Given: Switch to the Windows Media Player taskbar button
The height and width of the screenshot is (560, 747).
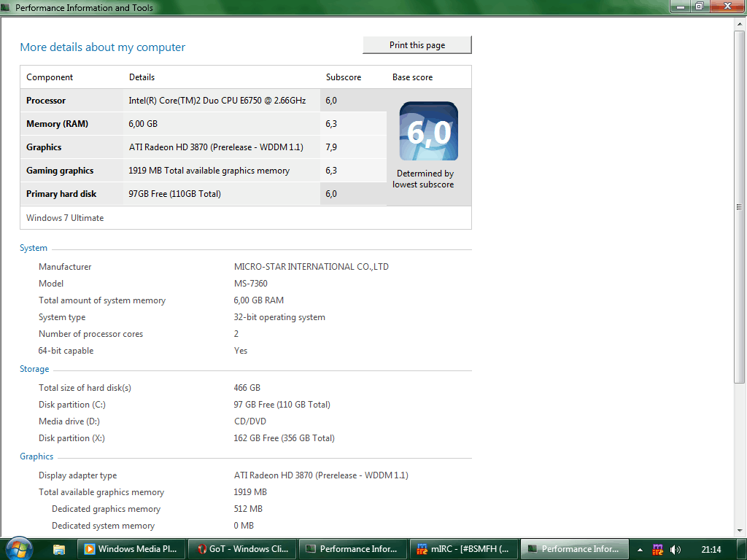Looking at the screenshot, I should 131,549.
